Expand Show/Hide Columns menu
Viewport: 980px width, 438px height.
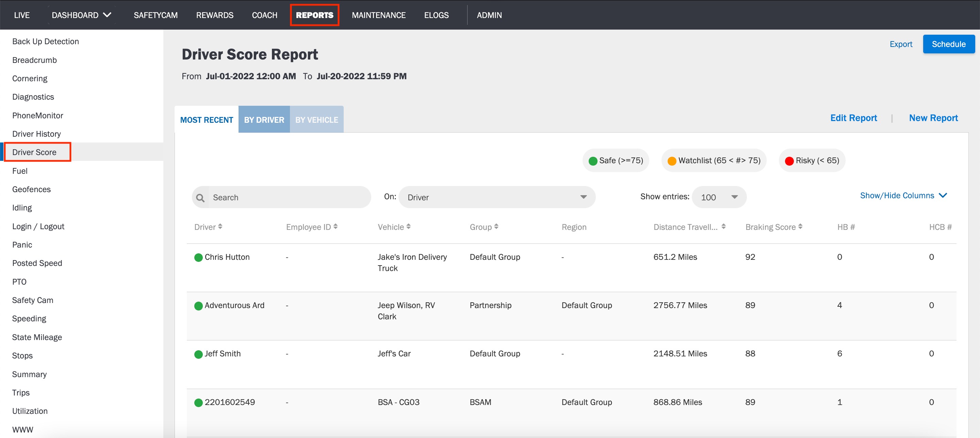pyautogui.click(x=903, y=196)
